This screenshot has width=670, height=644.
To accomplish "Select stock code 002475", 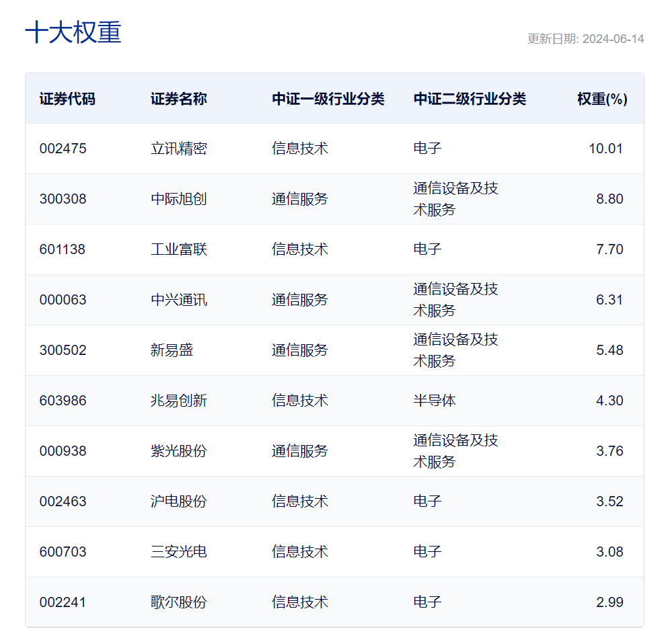I will [x=63, y=149].
